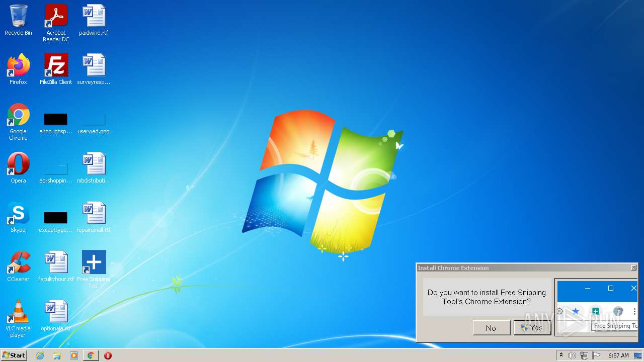Select the paidwine.rtf document icon
The width and height of the screenshot is (644, 362).
pos(94,20)
